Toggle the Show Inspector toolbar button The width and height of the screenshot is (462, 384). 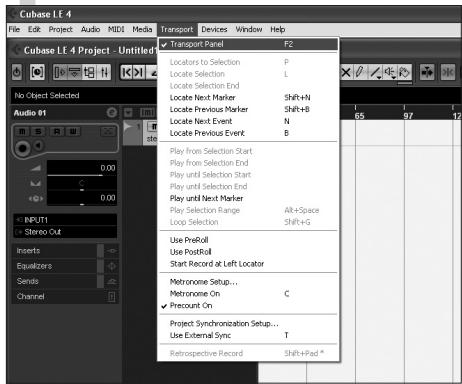point(60,72)
